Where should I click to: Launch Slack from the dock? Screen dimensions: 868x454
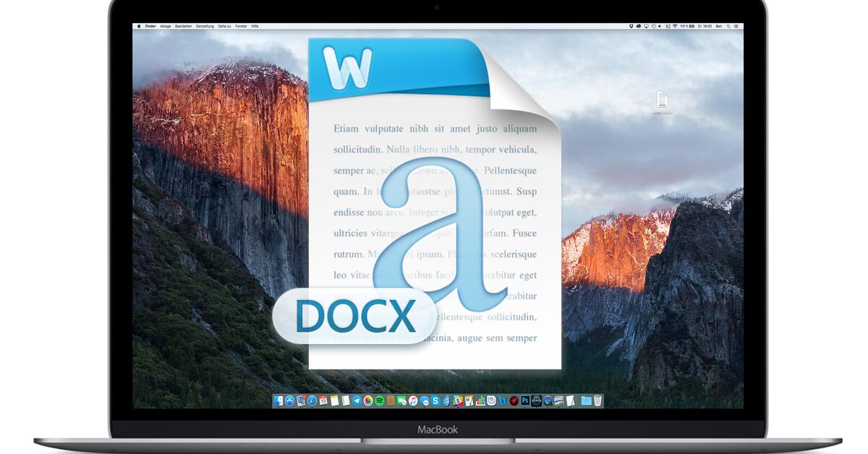458,401
